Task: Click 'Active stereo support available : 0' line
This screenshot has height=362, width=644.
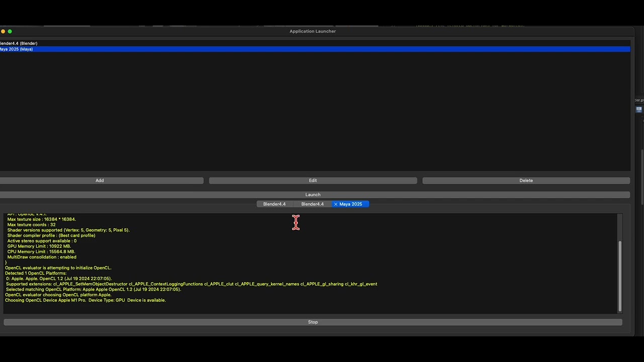Action: tap(42, 241)
